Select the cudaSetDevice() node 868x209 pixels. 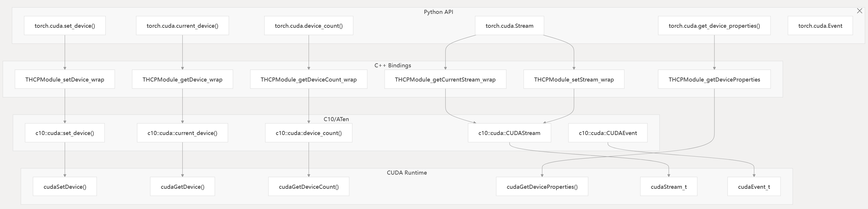click(x=65, y=186)
